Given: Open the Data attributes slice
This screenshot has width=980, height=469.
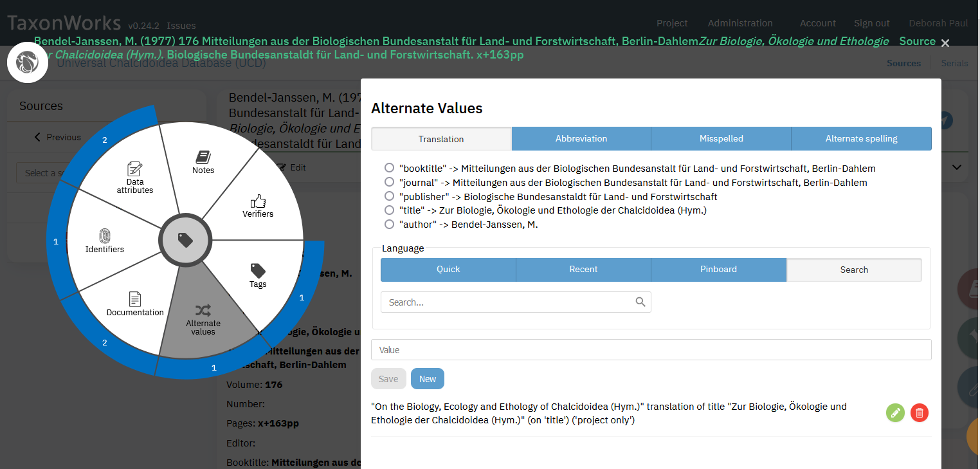Looking at the screenshot, I should [135, 178].
